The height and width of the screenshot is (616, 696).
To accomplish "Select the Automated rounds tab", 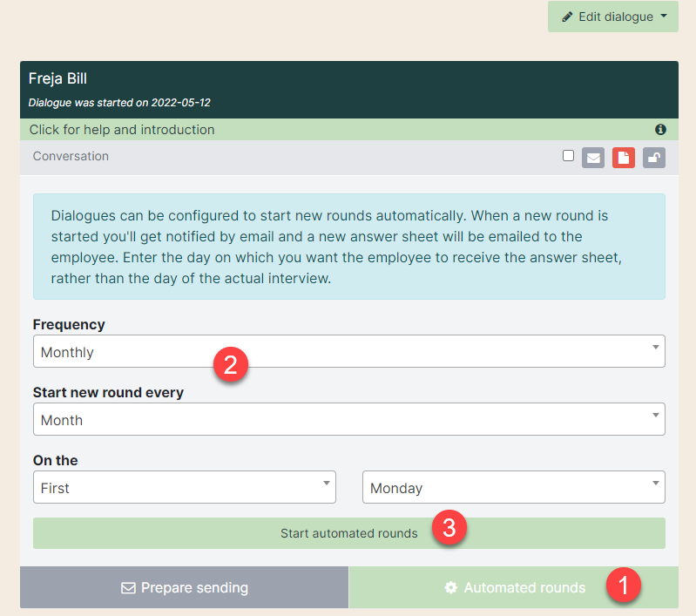I will pyautogui.click(x=514, y=587).
